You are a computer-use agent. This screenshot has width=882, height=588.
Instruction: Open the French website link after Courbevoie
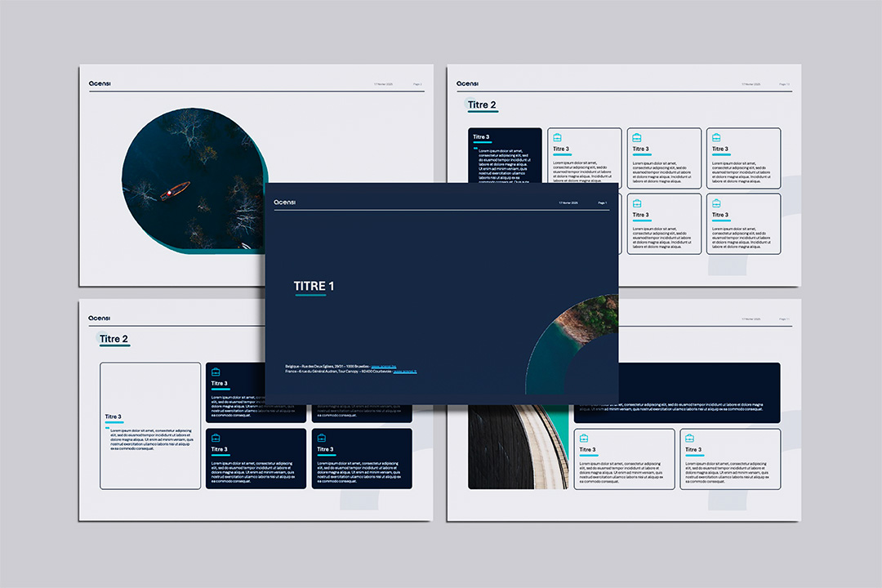pyautogui.click(x=405, y=372)
